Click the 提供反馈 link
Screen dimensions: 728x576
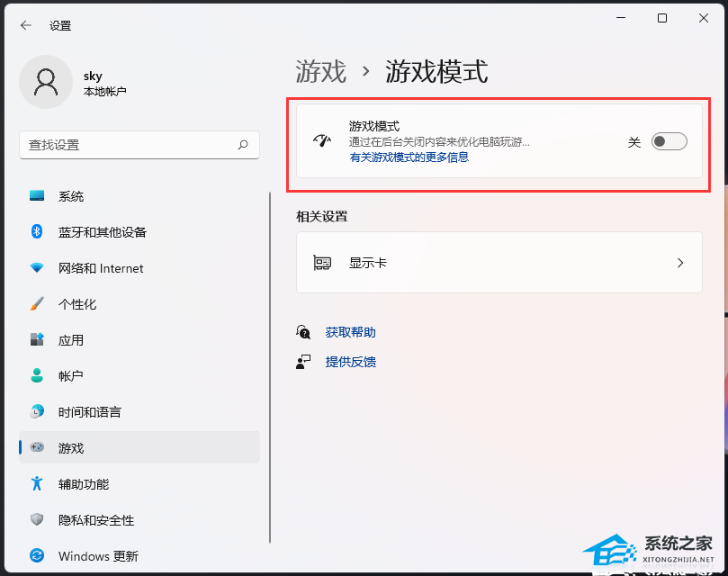point(351,362)
